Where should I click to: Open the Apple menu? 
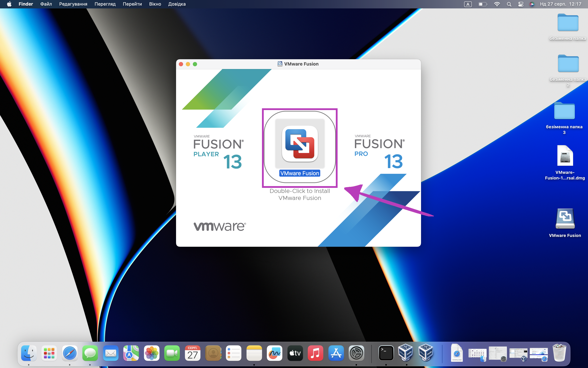coord(9,4)
